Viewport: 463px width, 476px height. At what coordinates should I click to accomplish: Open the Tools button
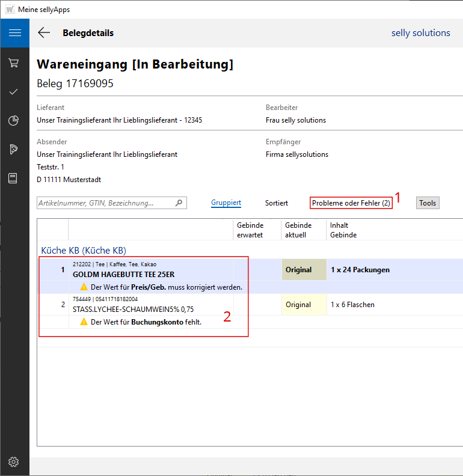coord(428,203)
